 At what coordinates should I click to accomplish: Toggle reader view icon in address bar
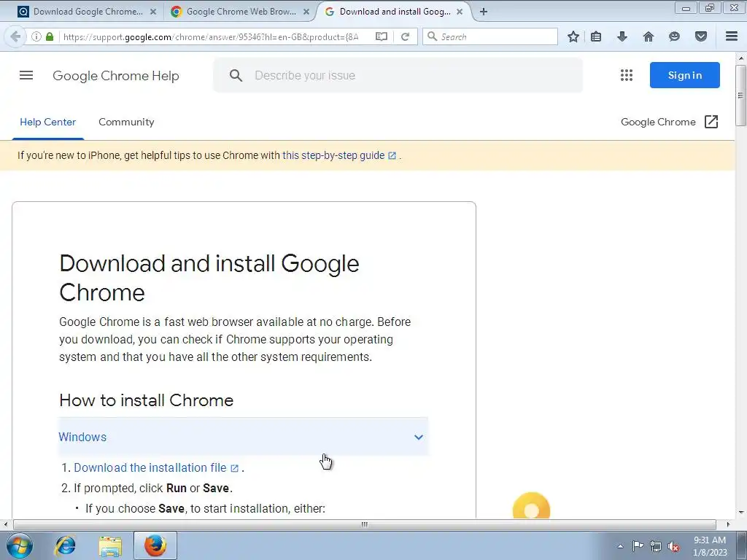381,36
